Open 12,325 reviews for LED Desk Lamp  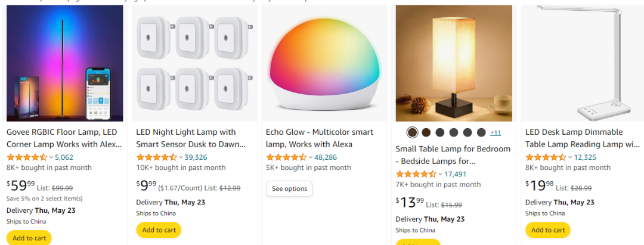tap(584, 157)
